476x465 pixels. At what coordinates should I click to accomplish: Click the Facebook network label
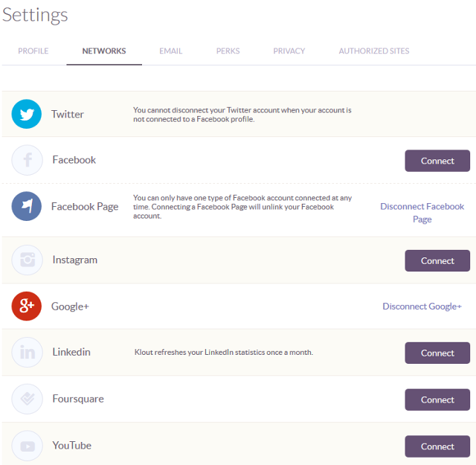[74, 160]
